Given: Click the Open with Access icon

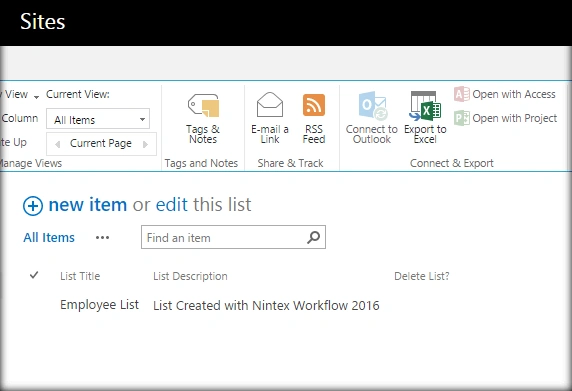Looking at the screenshot, I should [x=461, y=94].
